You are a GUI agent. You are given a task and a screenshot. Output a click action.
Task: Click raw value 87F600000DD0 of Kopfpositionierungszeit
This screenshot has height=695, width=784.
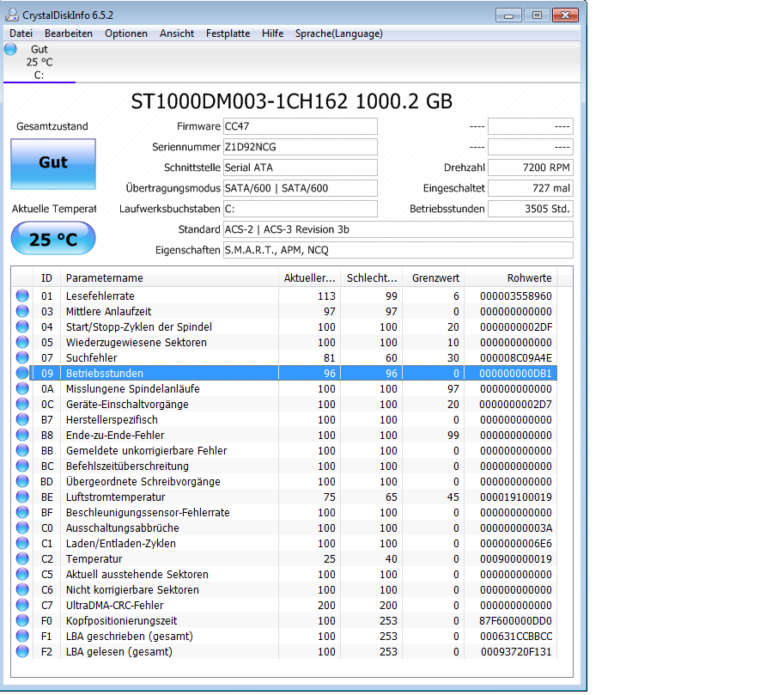515,621
